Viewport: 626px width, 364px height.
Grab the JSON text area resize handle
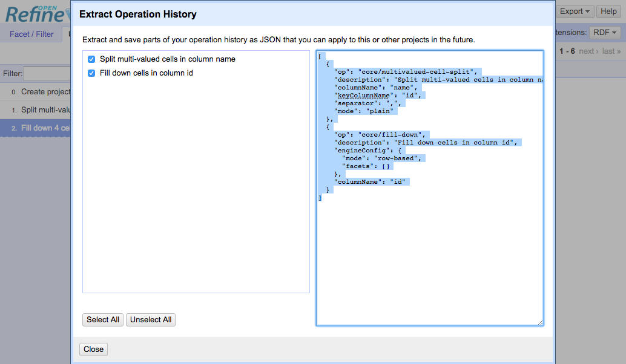540,322
